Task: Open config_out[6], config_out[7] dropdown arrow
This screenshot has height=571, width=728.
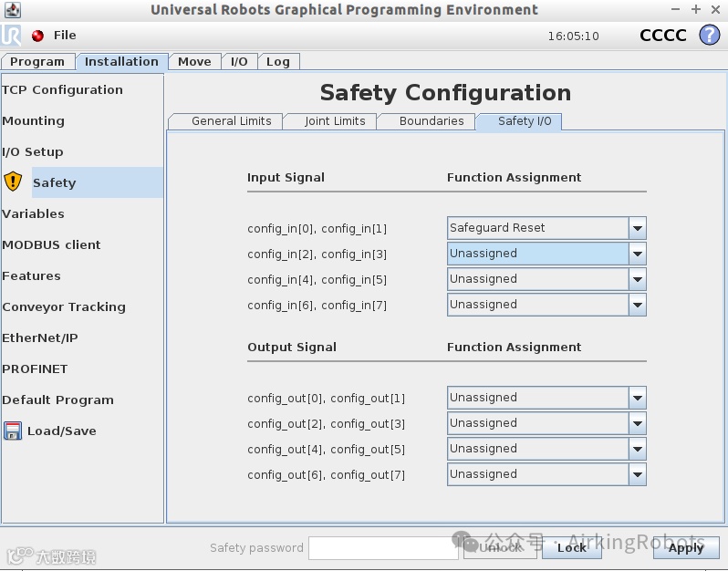Action: [638, 474]
